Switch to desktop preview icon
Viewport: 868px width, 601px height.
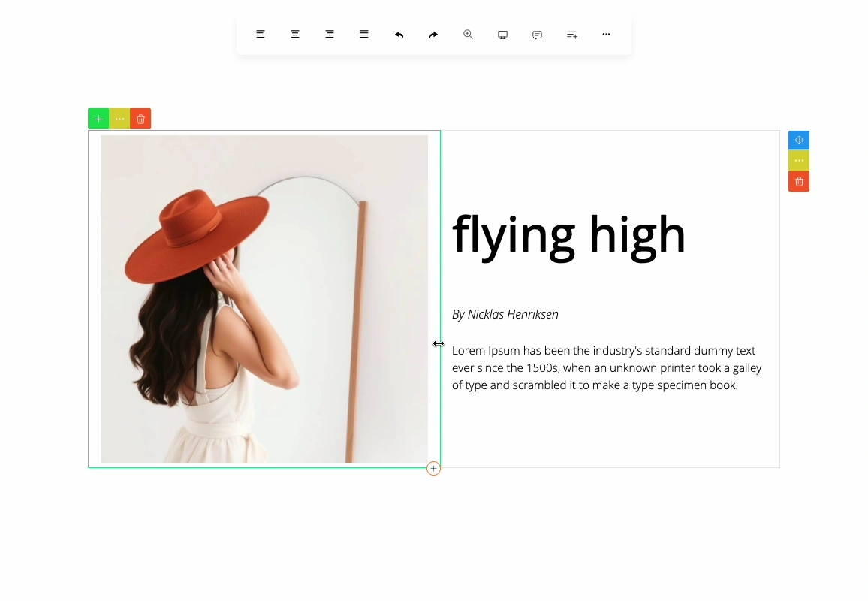pyautogui.click(x=503, y=35)
